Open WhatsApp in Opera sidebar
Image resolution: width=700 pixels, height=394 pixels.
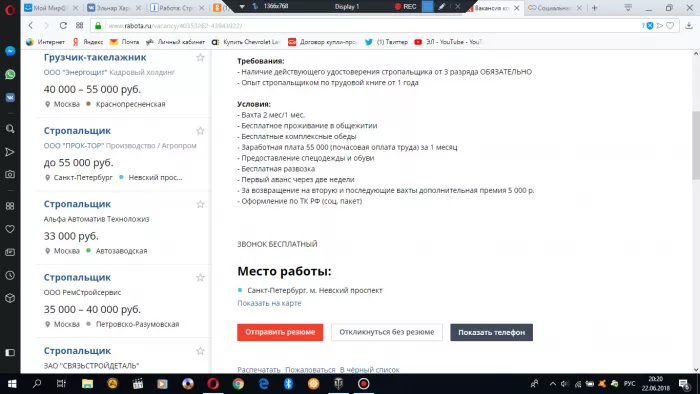(x=10, y=74)
